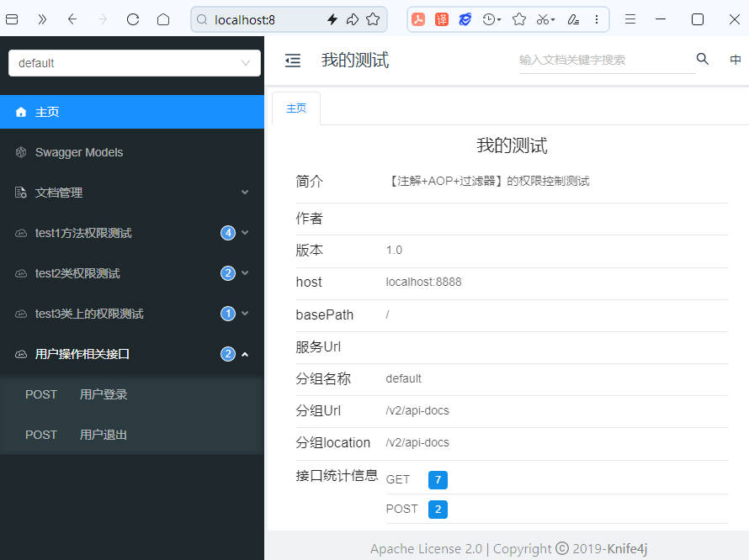Click the 分组名称 value default

404,378
